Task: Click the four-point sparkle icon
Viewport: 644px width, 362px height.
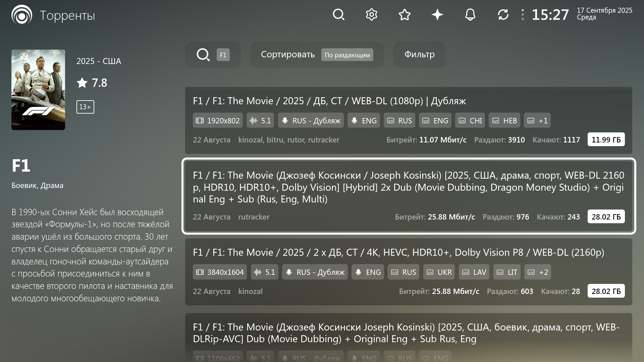Action: point(437,15)
